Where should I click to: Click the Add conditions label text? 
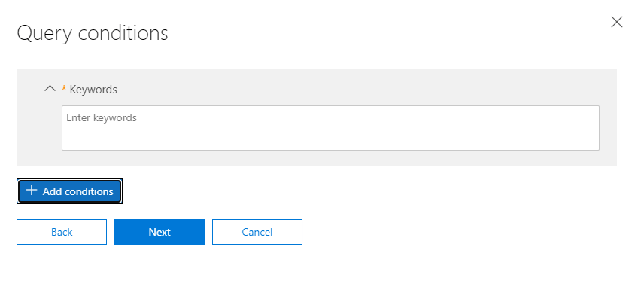tap(78, 191)
